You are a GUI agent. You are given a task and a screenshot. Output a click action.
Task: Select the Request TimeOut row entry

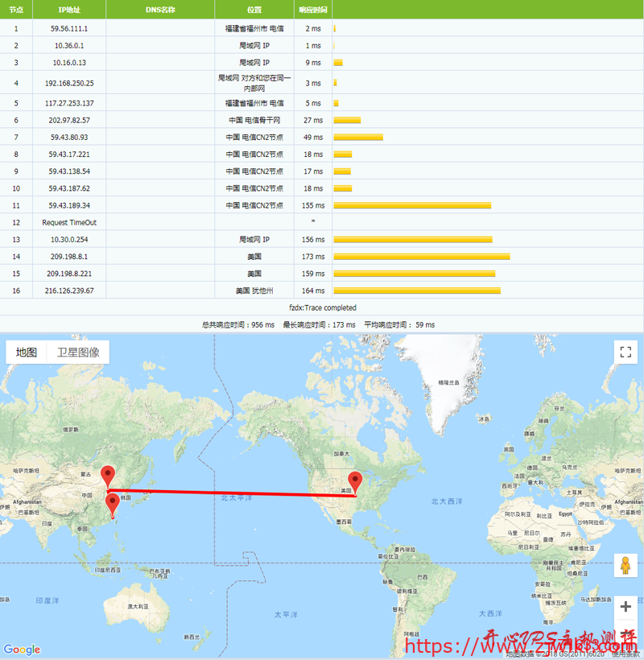69,222
